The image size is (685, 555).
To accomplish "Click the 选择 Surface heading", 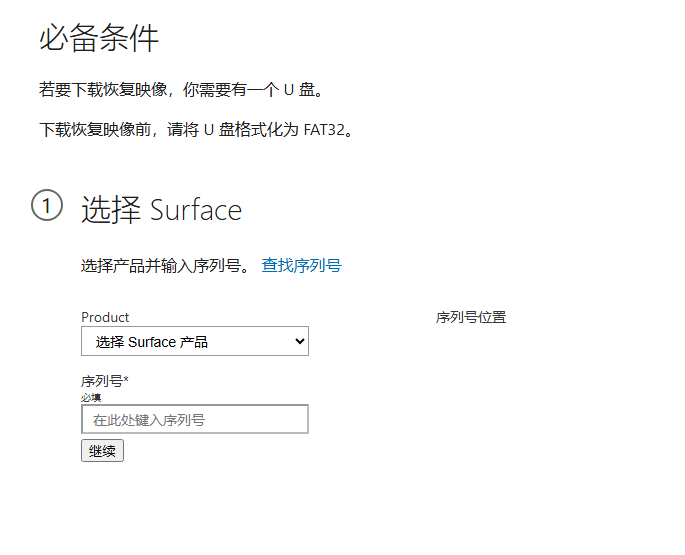I will (x=161, y=209).
